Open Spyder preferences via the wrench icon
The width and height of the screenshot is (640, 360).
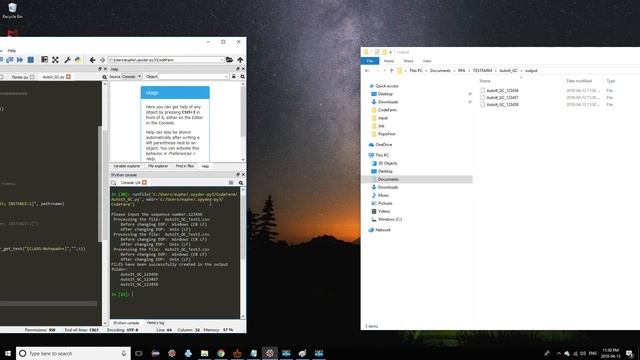tap(67, 60)
